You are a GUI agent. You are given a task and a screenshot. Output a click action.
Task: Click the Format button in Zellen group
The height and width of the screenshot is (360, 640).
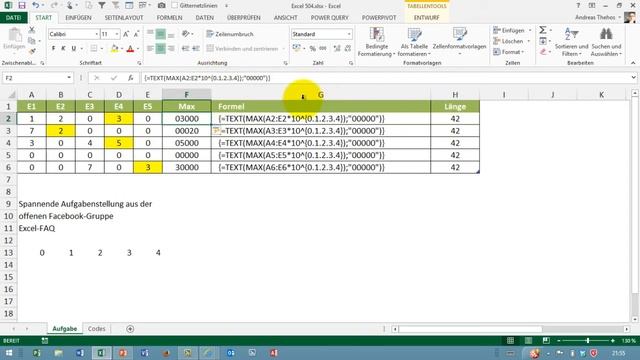[x=508, y=52]
